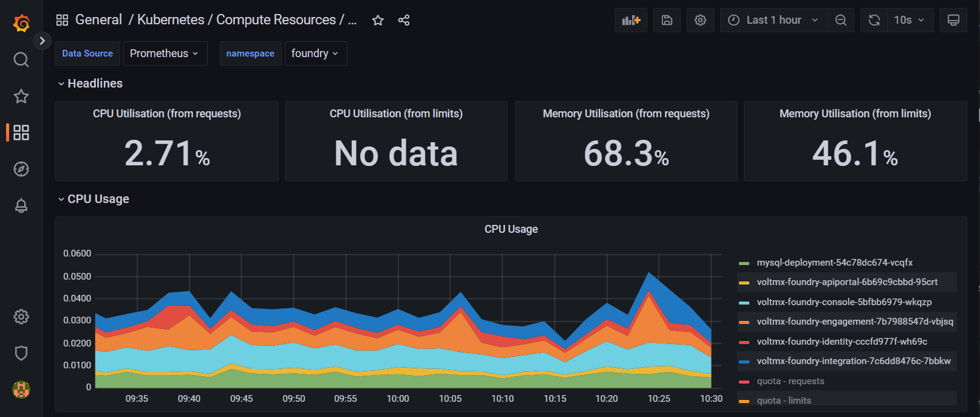This screenshot has width=980, height=417.
Task: Open the foundry namespace dropdown
Action: [314, 53]
